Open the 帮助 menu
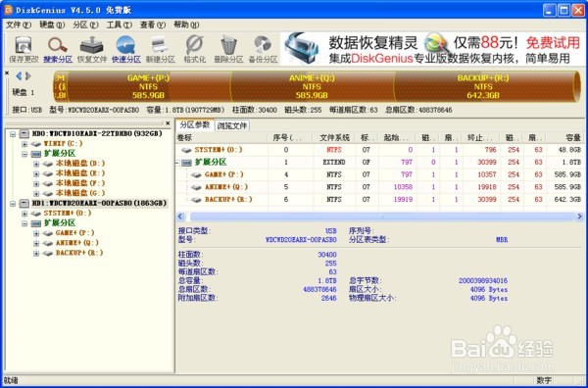 (x=186, y=24)
